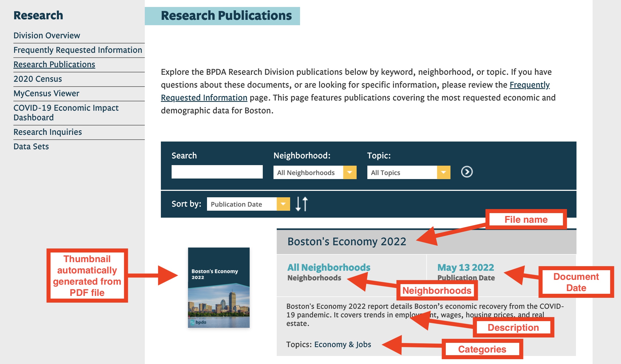
Task: Click the Economy & Jobs topic link
Action: [342, 345]
